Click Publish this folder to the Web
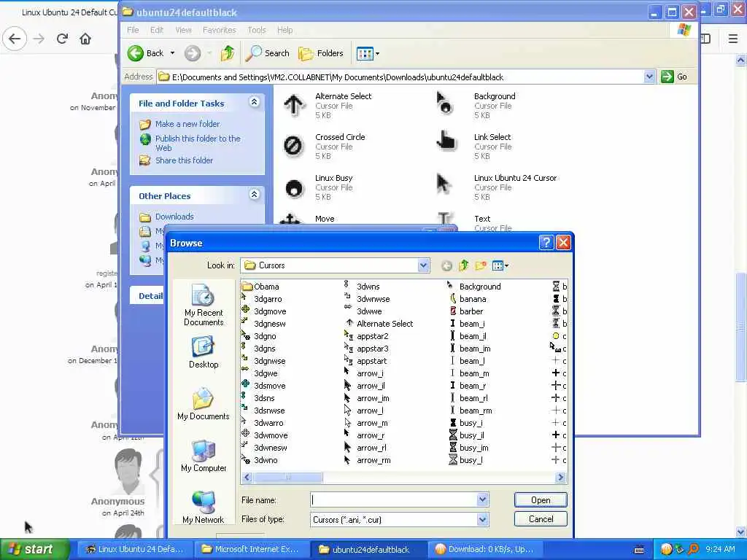Viewport: 747px width, 560px height. (x=198, y=143)
